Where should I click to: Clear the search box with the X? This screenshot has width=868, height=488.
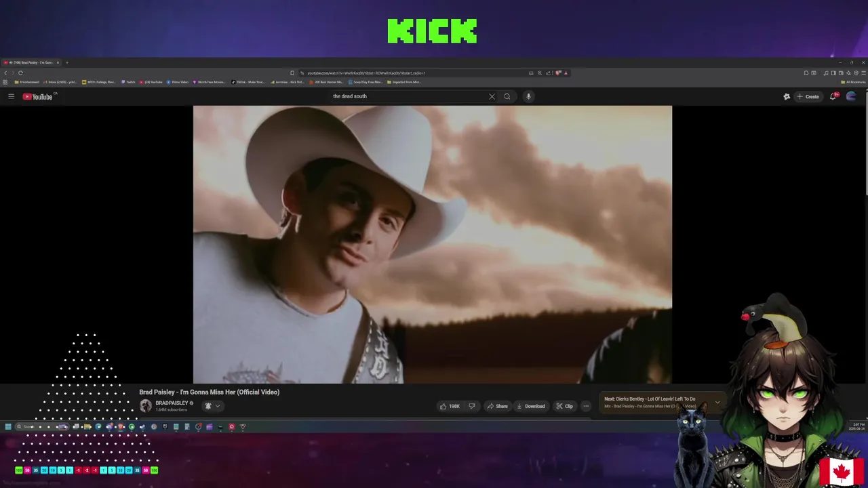click(x=492, y=96)
